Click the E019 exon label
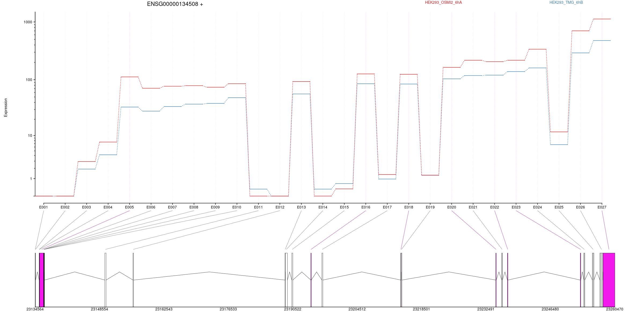The width and height of the screenshot is (644, 322). tap(430, 207)
